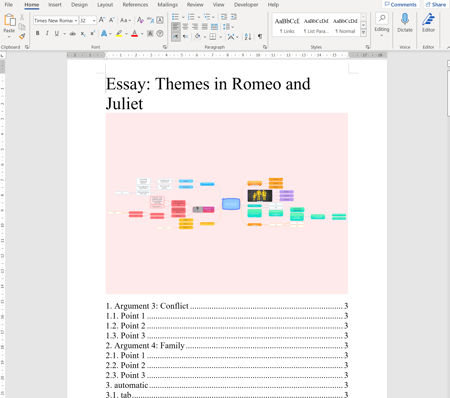Toggle Bold formatting
Screen dimensions: 450x398
pyautogui.click(x=37, y=34)
